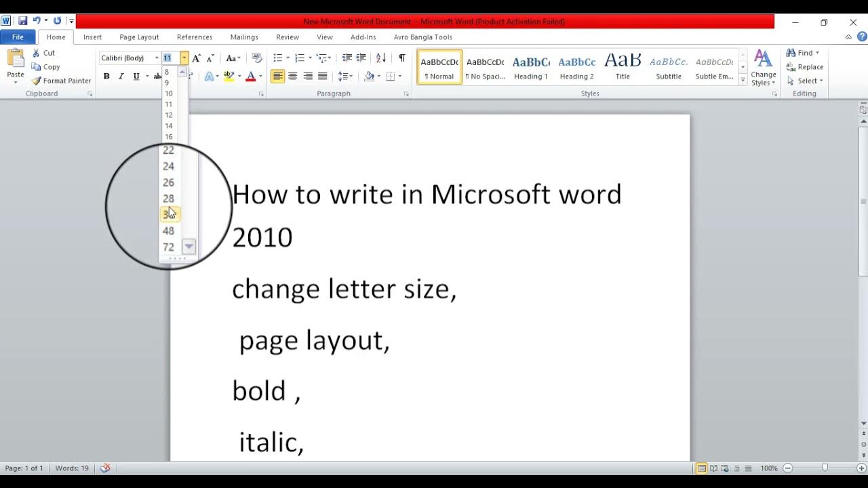This screenshot has width=868, height=488.
Task: Open the Page Layout tab
Action: [x=139, y=37]
